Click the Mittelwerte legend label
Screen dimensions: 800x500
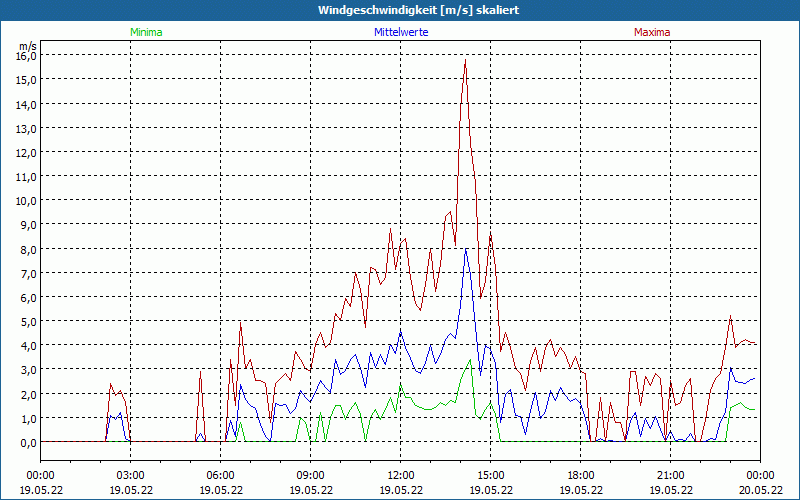401,32
